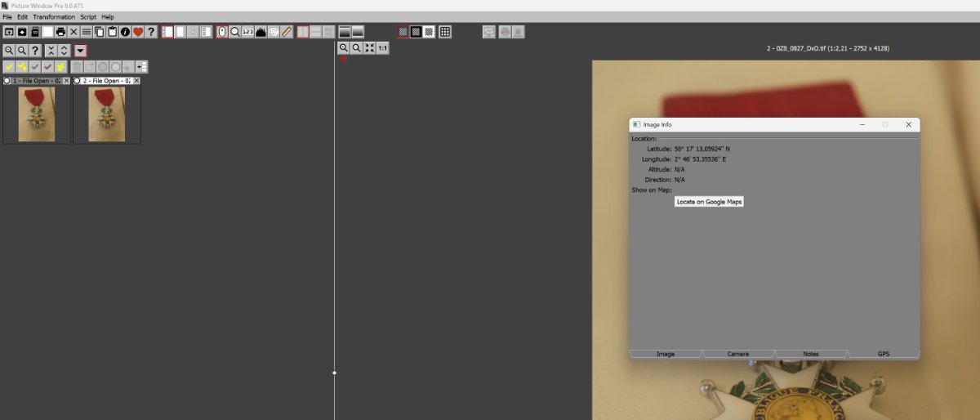Click the red heart icon in the toolbar
The width and height of the screenshot is (980, 420).
(x=138, y=32)
